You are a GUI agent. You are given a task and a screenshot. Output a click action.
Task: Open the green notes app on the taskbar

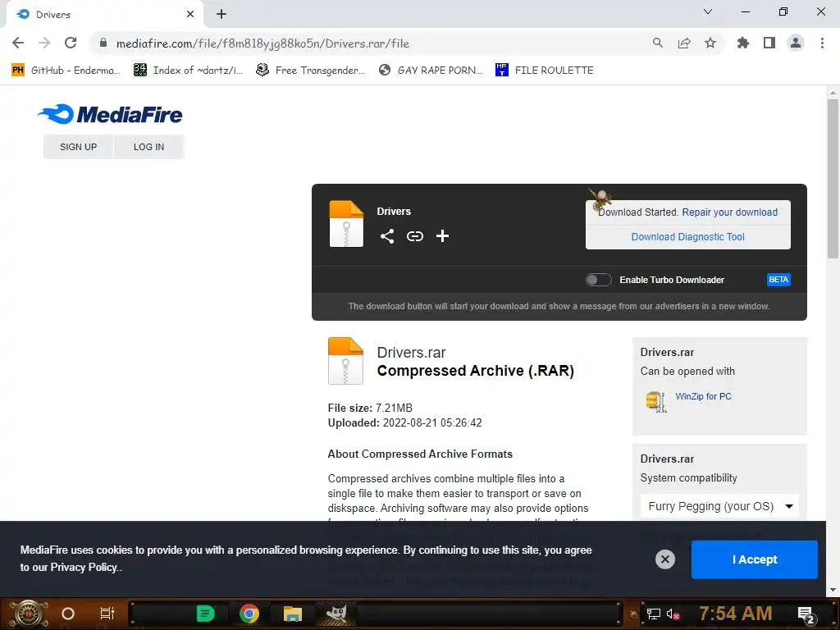pos(205,614)
